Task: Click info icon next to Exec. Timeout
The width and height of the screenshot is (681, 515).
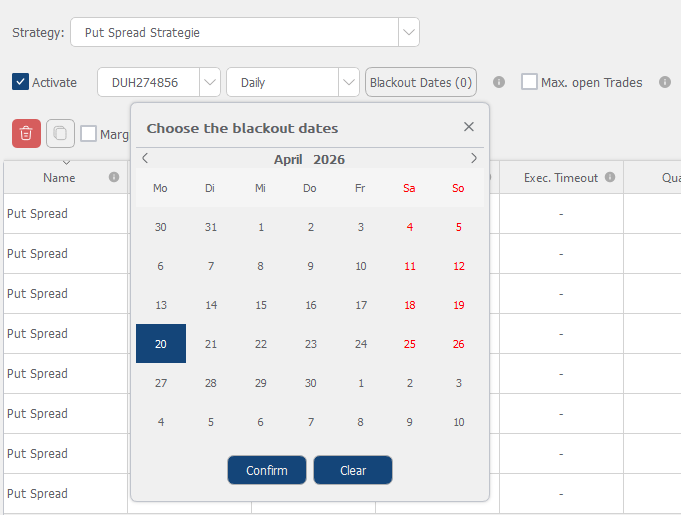Action: point(610,178)
